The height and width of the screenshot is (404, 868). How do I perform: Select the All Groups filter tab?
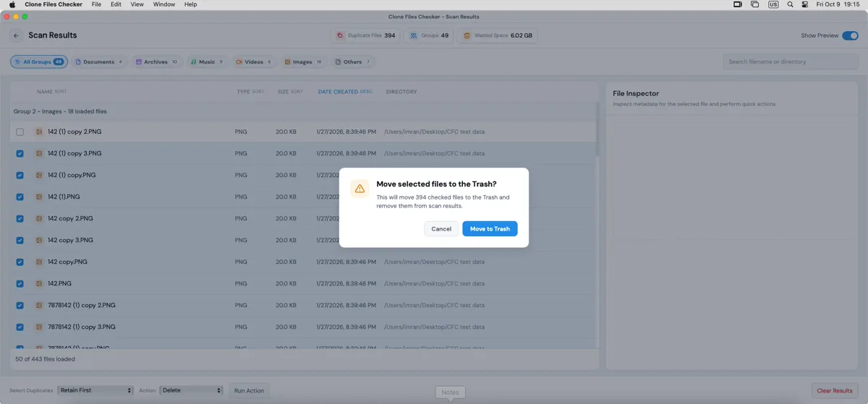(39, 62)
